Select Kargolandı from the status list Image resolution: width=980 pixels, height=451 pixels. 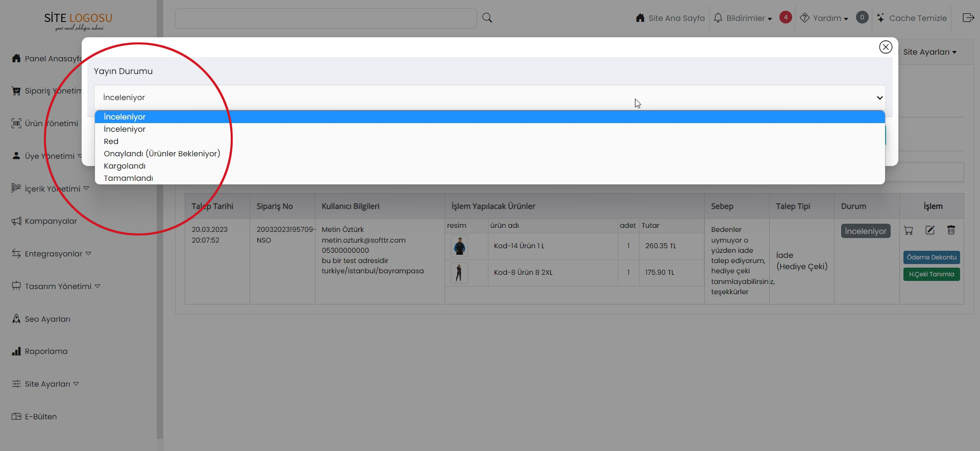(125, 166)
